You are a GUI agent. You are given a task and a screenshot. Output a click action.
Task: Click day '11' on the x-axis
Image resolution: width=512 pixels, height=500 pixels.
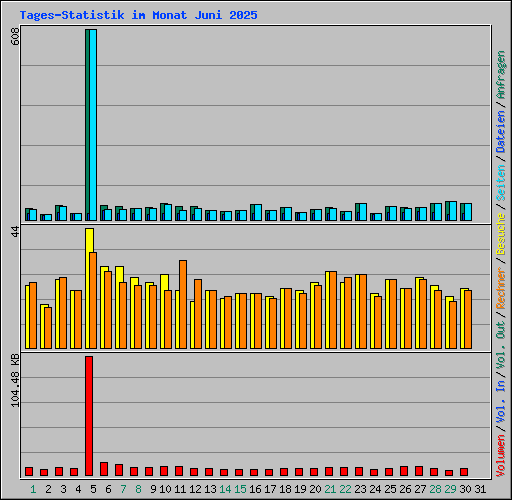point(180,489)
